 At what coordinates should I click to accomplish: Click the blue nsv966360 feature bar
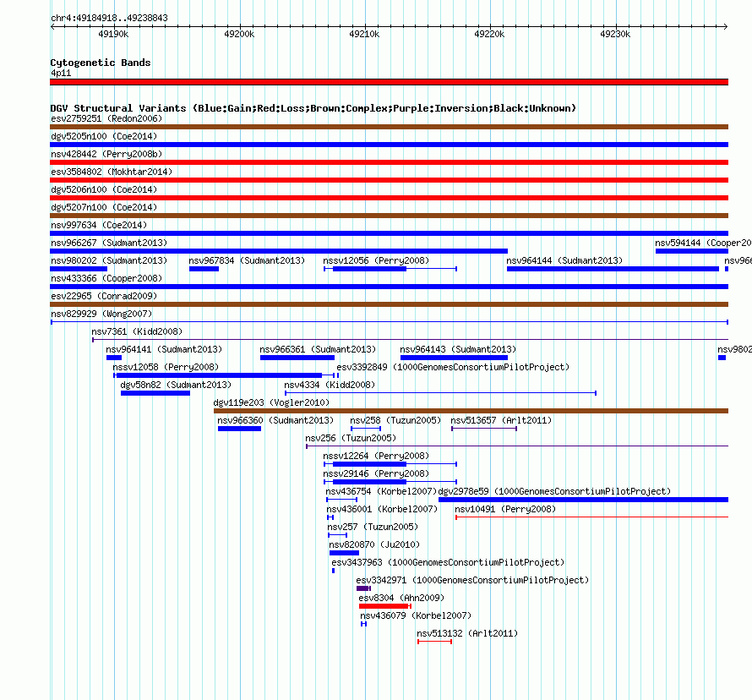pyautogui.click(x=239, y=429)
